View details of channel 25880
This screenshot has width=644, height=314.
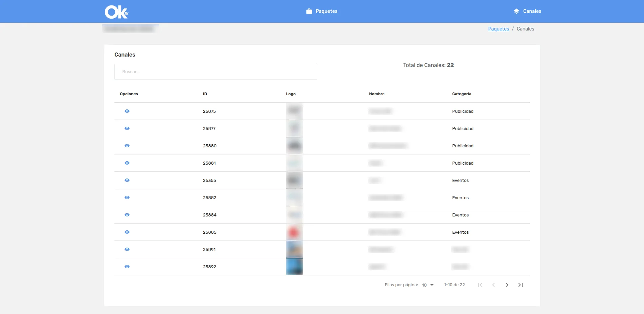click(x=127, y=146)
